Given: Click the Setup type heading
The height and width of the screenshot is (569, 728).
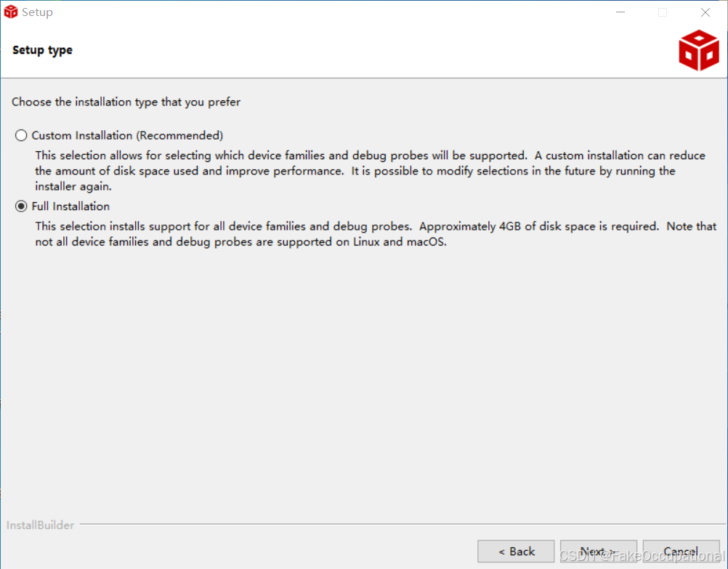Looking at the screenshot, I should pos(42,50).
